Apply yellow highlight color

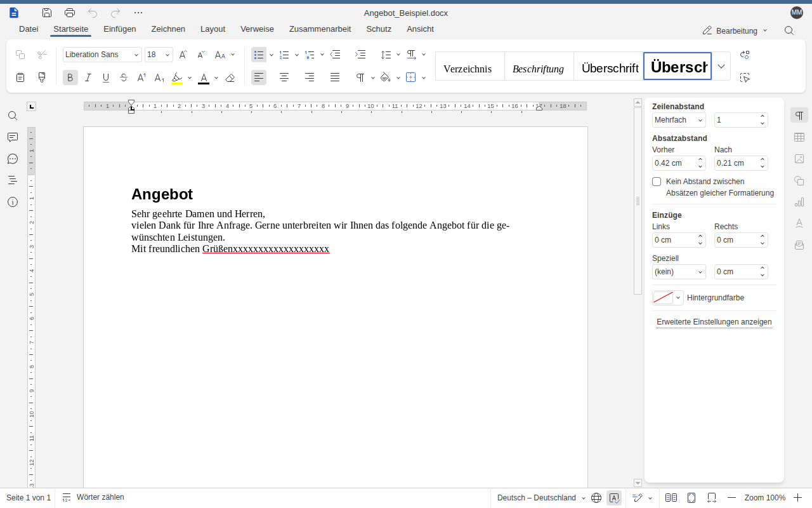(177, 77)
